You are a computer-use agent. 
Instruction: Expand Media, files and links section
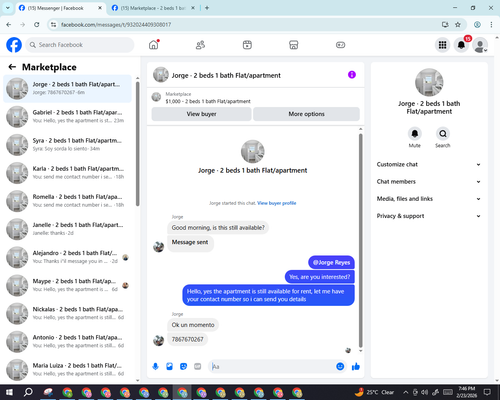tap(429, 199)
